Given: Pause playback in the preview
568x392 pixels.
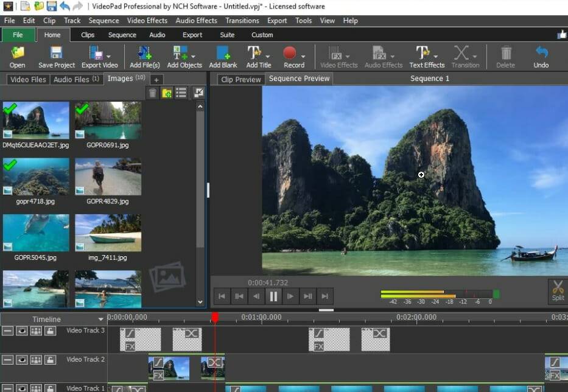Looking at the screenshot, I should pos(273,296).
